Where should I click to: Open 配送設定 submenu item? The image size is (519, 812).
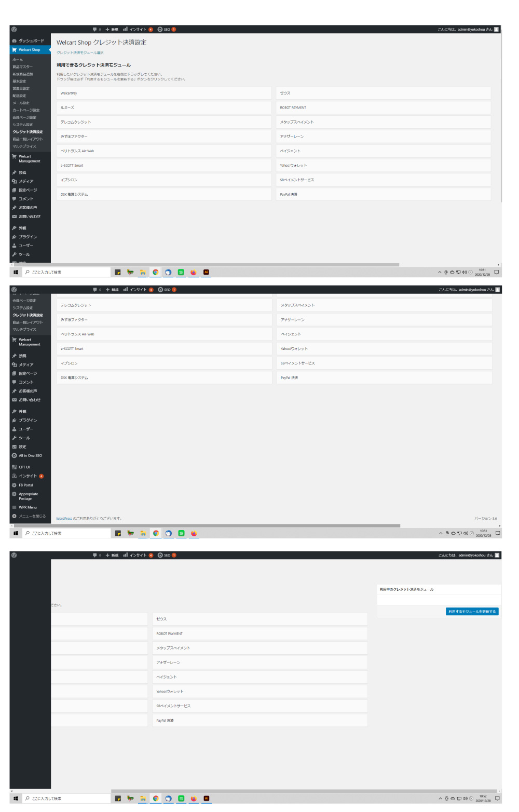pyautogui.click(x=19, y=96)
